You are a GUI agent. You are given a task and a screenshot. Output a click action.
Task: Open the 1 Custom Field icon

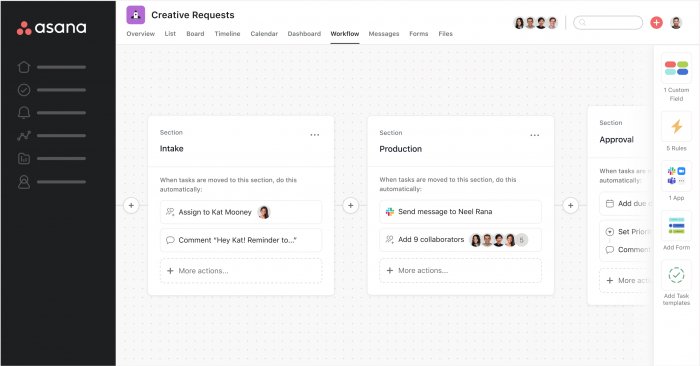pyautogui.click(x=676, y=68)
